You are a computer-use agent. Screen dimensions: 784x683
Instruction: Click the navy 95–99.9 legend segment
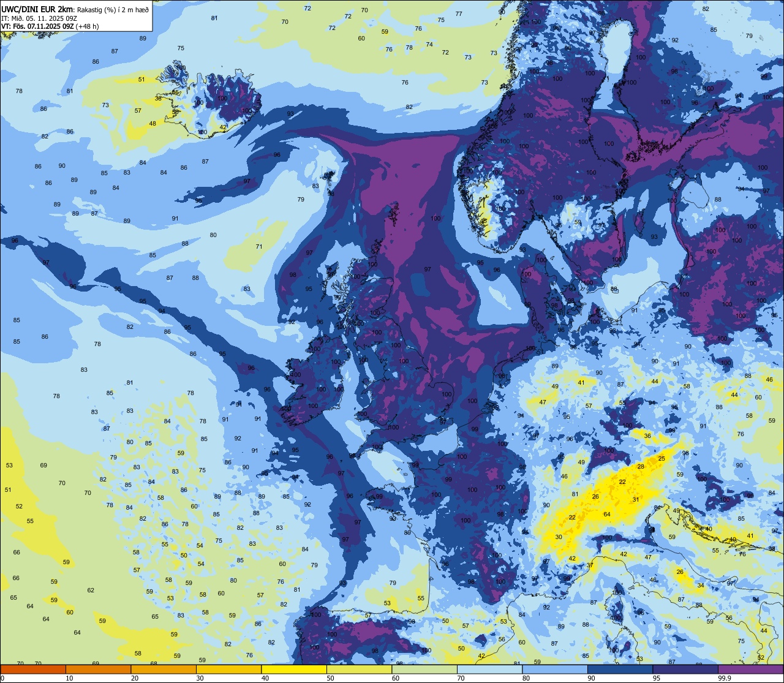pyautogui.click(x=685, y=669)
